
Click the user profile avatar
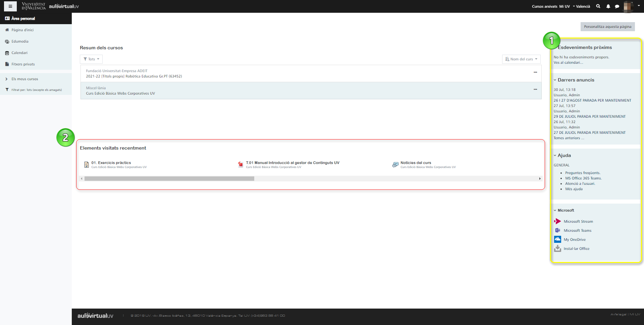[629, 6]
